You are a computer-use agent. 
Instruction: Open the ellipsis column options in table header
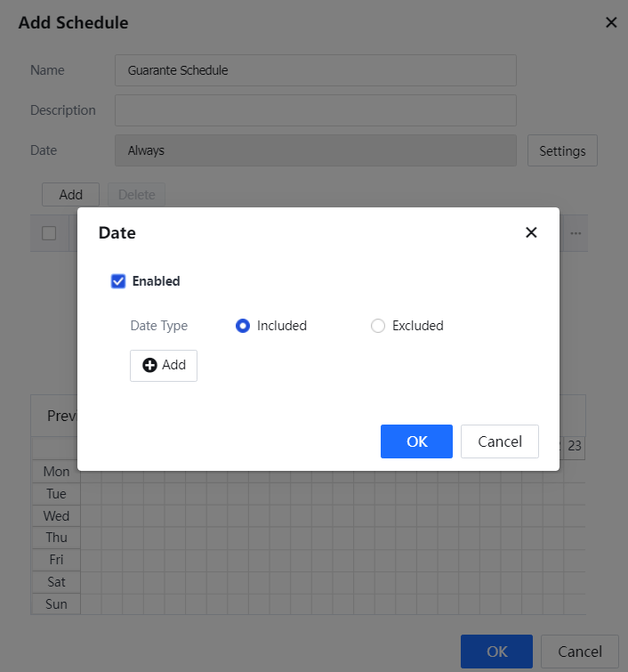pyautogui.click(x=576, y=233)
